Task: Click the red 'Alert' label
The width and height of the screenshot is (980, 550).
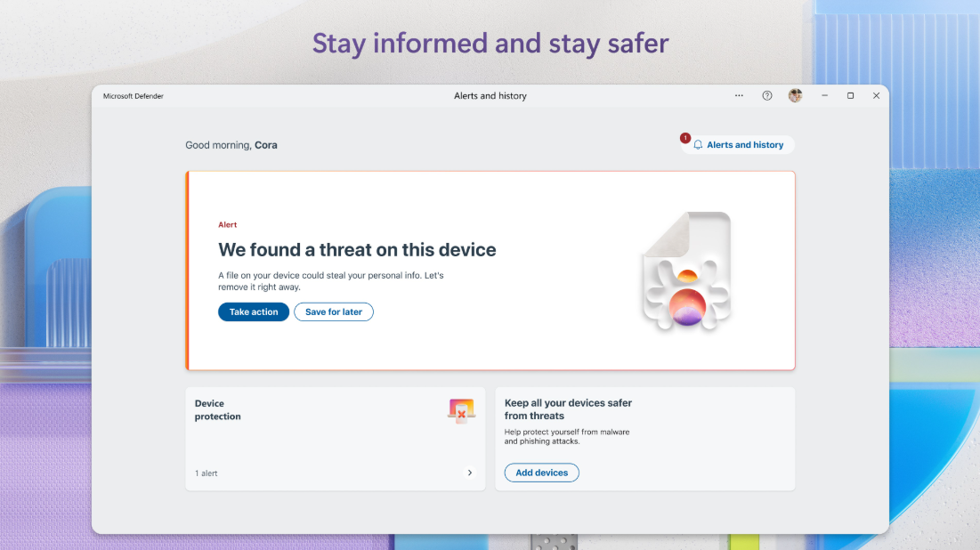Action: click(228, 225)
